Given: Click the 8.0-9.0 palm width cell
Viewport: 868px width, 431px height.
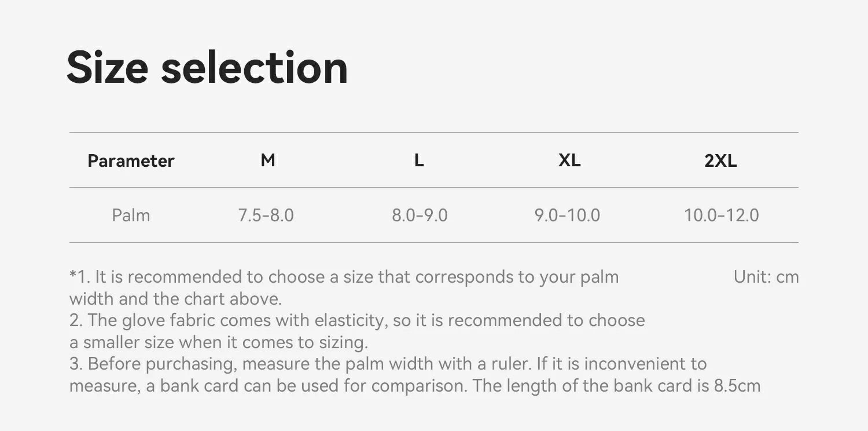Looking at the screenshot, I should click(x=420, y=216).
